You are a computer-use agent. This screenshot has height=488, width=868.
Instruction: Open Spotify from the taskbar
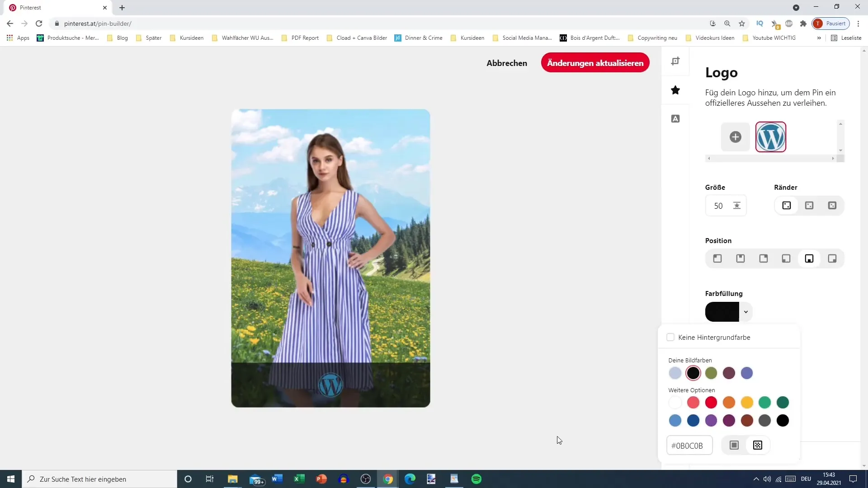476,479
